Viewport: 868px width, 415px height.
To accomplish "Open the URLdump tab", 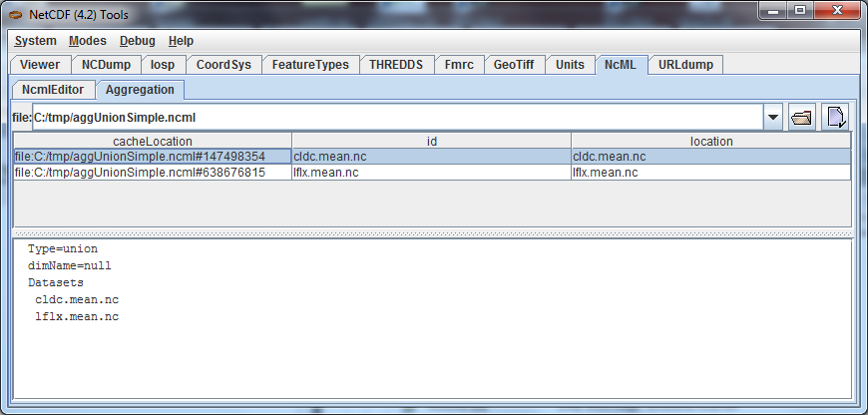I will (685, 65).
